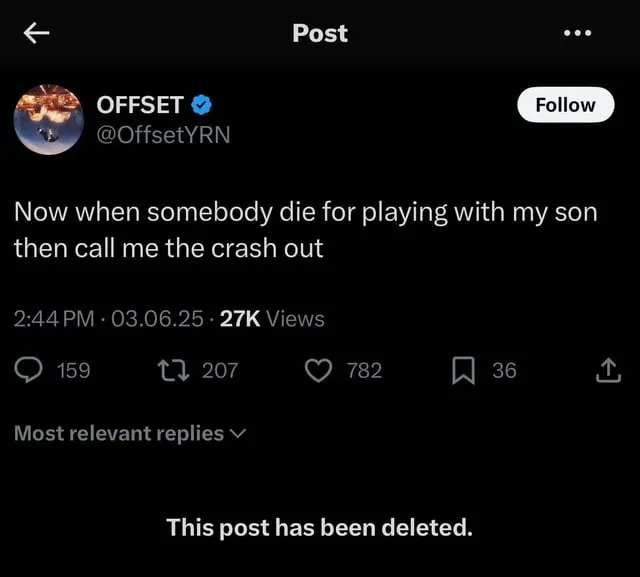Tap the 159 replies count
Screen dimensions: 640x577
pos(73,371)
